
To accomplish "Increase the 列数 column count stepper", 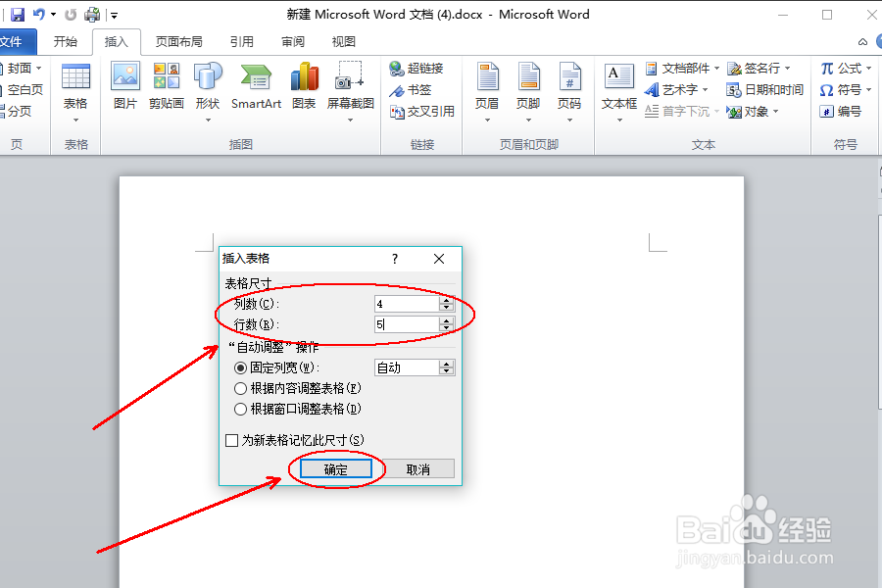I will click(447, 300).
